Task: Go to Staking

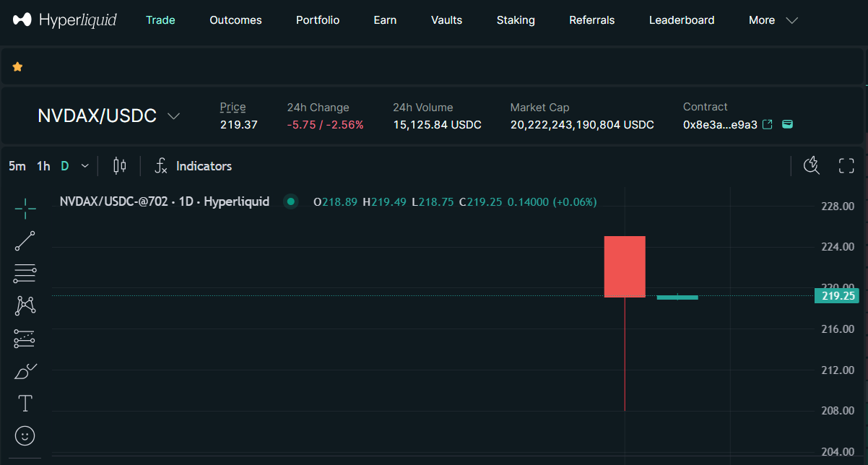Action: pyautogui.click(x=516, y=20)
